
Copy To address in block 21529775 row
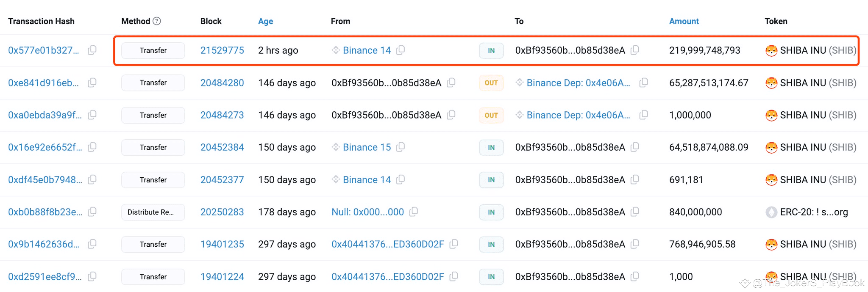[634, 50]
